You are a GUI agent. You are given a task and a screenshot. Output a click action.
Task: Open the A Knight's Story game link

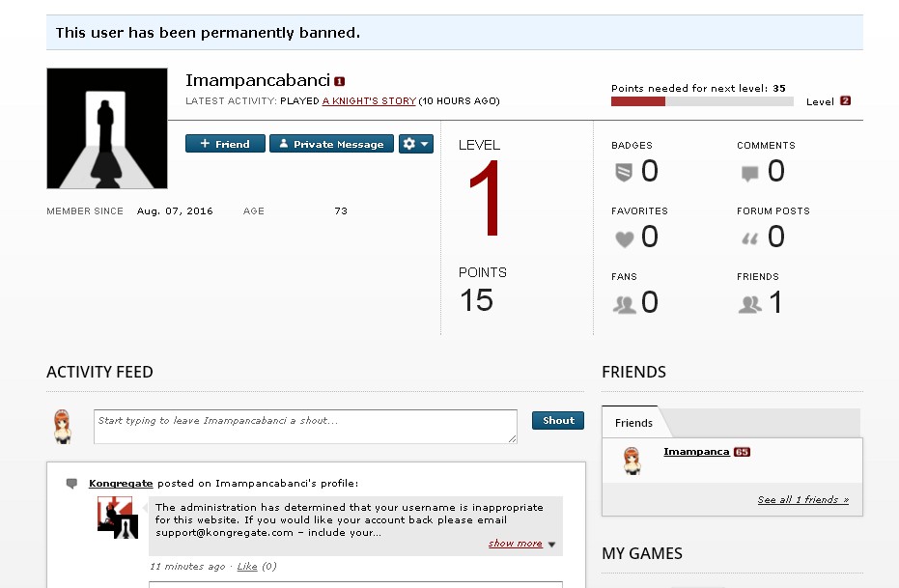[369, 100]
